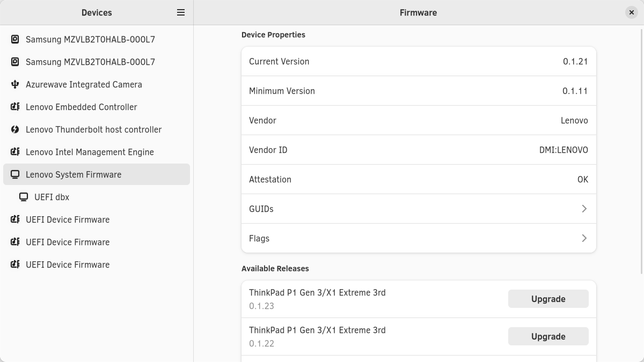The height and width of the screenshot is (362, 644).
Task: Select the second Samsung MZVLB2T0HALB-000L7 device
Action: pyautogui.click(x=90, y=62)
